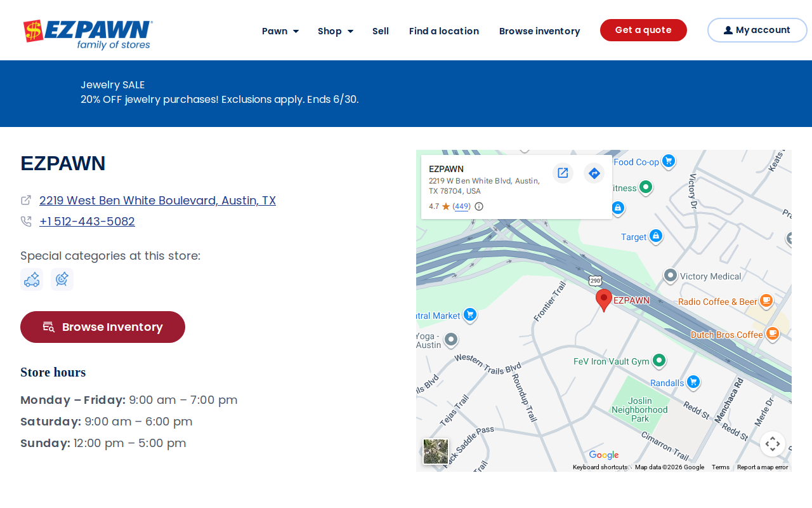
Task: Click Dutch Bros Coffee map marker
Action: click(772, 334)
